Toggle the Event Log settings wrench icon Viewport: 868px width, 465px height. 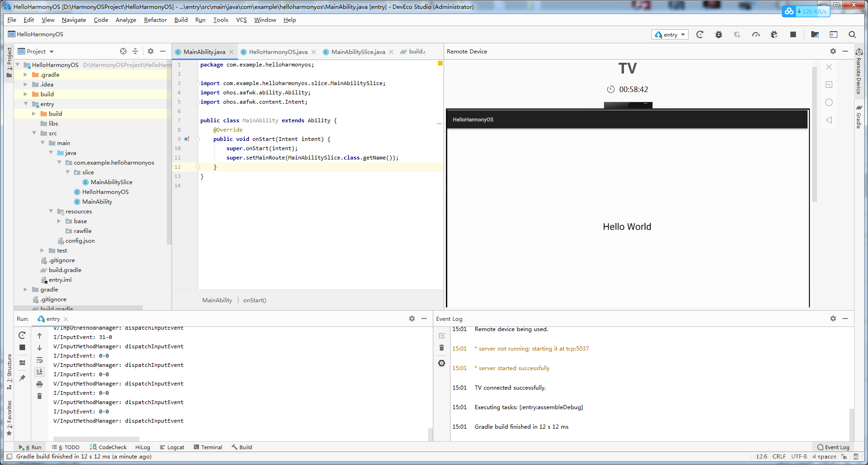pos(442,363)
